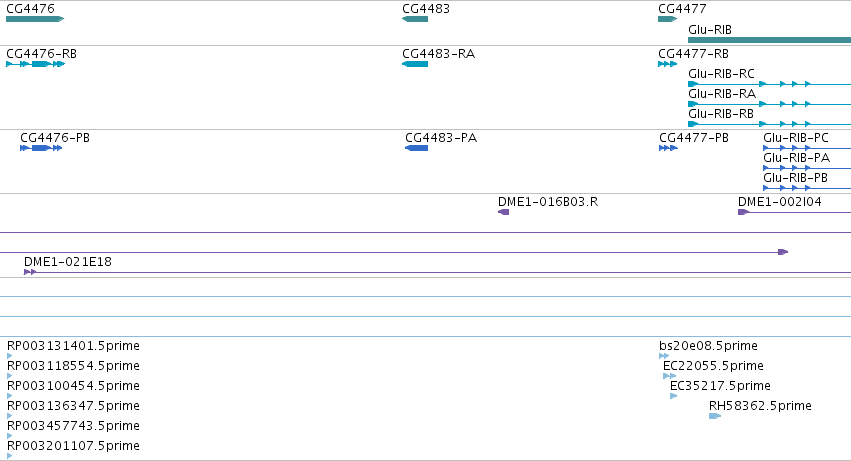Click the Glu-RIB-PC protein label
851x461 pixels.
pos(796,138)
